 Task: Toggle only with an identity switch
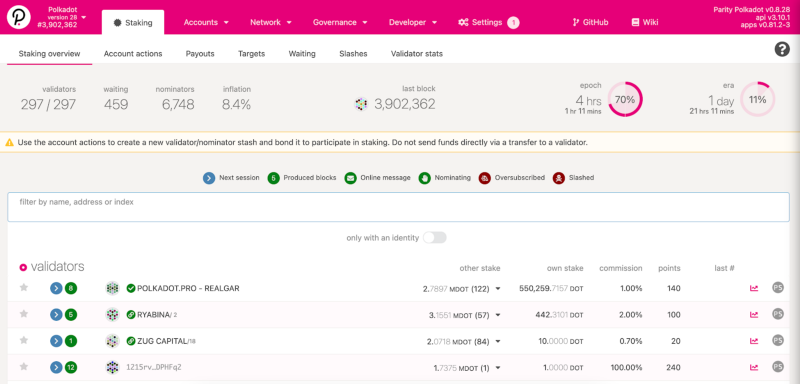tap(434, 238)
